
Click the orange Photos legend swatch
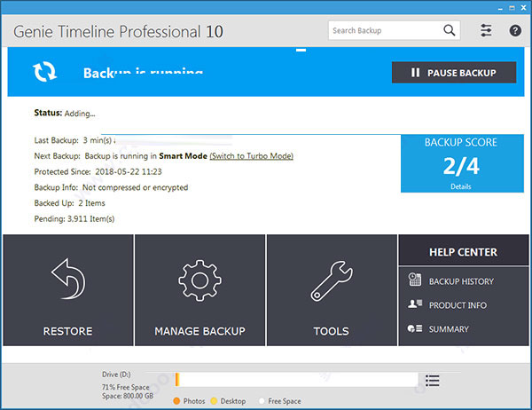pos(177,401)
